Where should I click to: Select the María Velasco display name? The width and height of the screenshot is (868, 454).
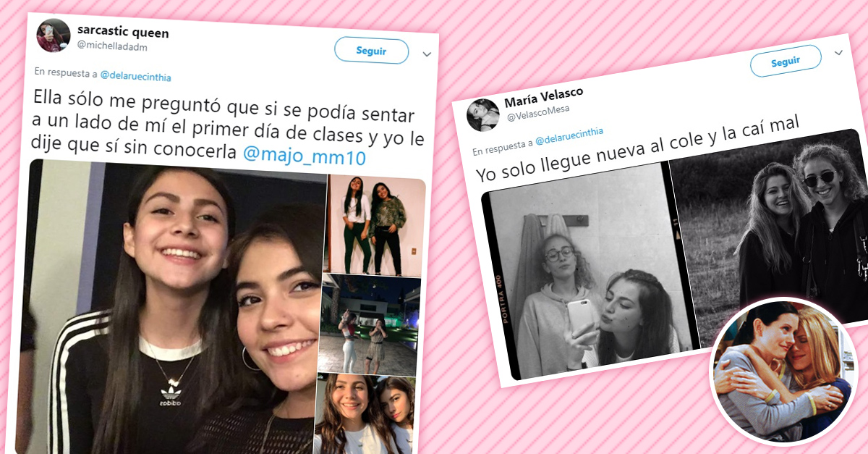(543, 96)
